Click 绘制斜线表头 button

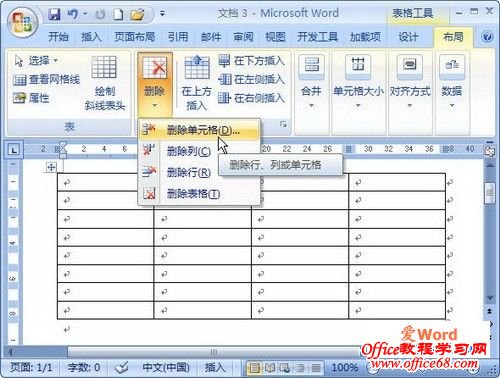click(x=104, y=83)
